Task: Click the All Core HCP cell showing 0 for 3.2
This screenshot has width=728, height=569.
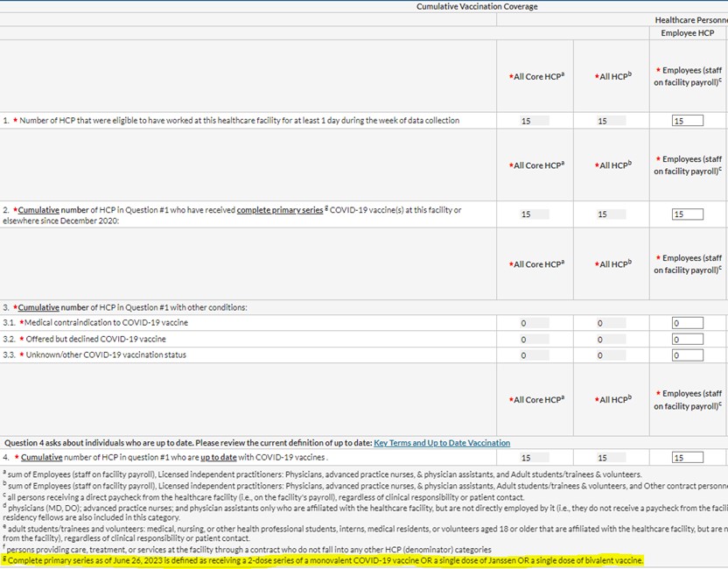Action: [534, 339]
